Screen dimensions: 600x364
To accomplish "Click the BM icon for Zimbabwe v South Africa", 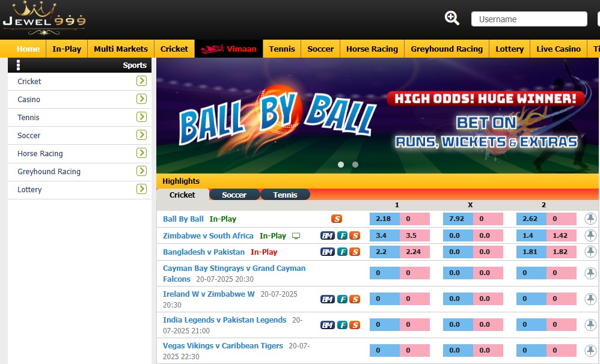I will click(328, 235).
